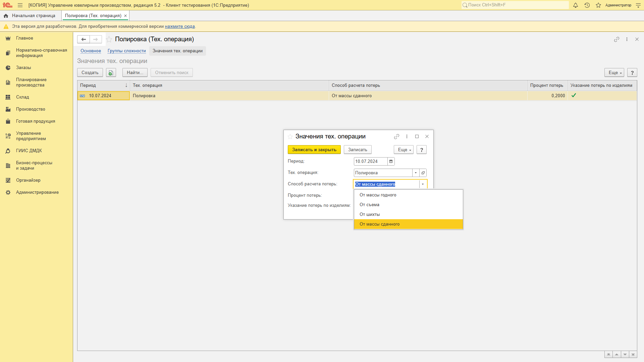
Task: Switch to Основное tab link
Action: click(91, 51)
